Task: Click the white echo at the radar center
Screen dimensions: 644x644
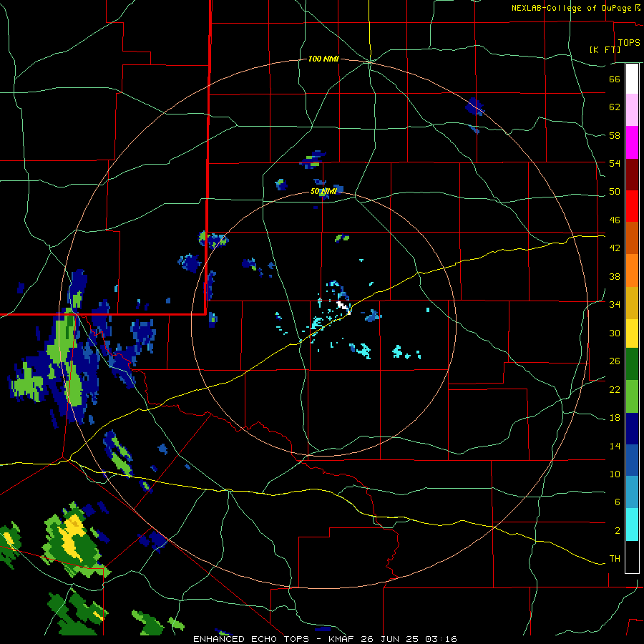Action: [343, 306]
